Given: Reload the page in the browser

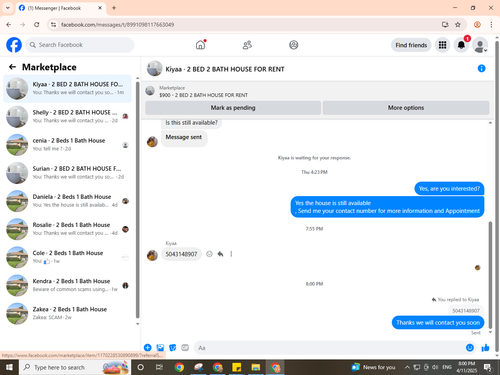Looking at the screenshot, I should click(x=37, y=24).
